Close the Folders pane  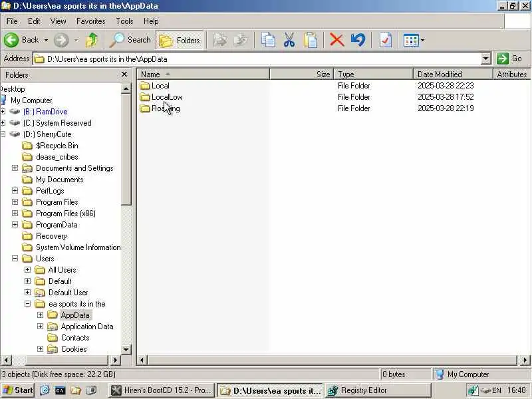(124, 74)
